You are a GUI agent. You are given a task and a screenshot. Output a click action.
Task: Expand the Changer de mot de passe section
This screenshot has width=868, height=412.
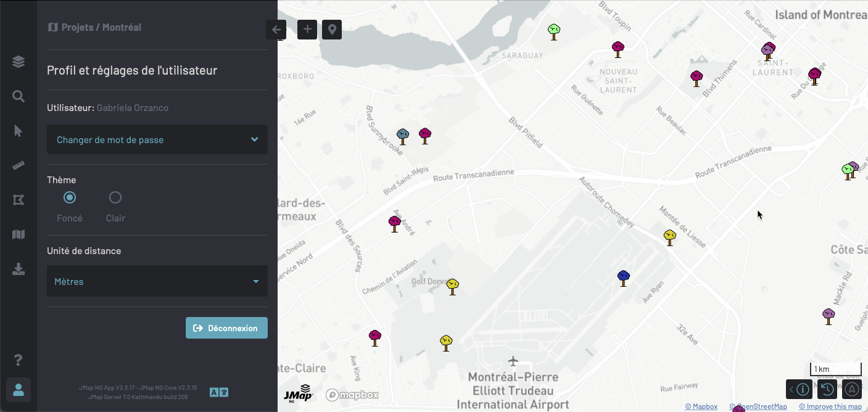(x=157, y=140)
